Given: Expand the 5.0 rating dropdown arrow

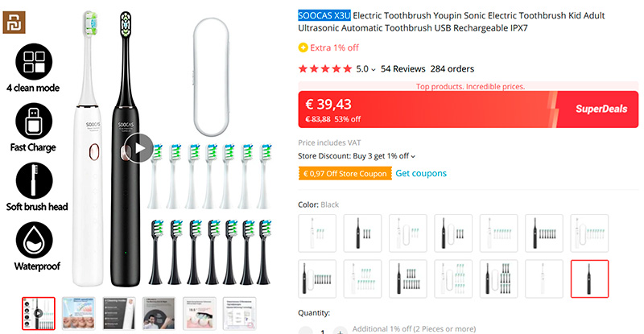Looking at the screenshot, I should [x=373, y=69].
